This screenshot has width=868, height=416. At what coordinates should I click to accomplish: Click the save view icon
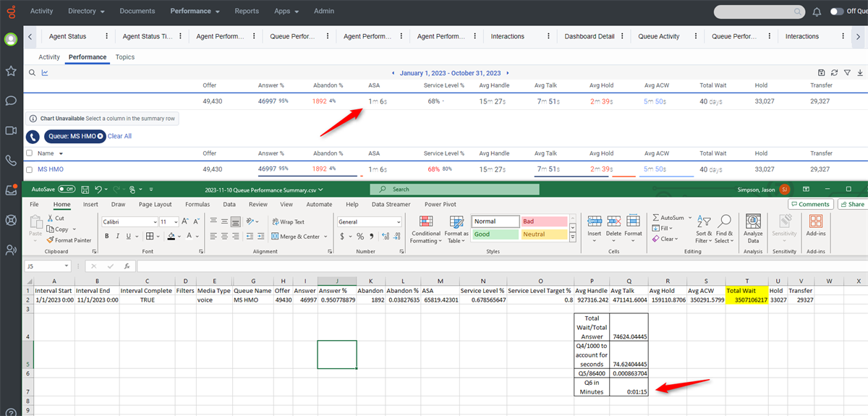[x=821, y=73]
